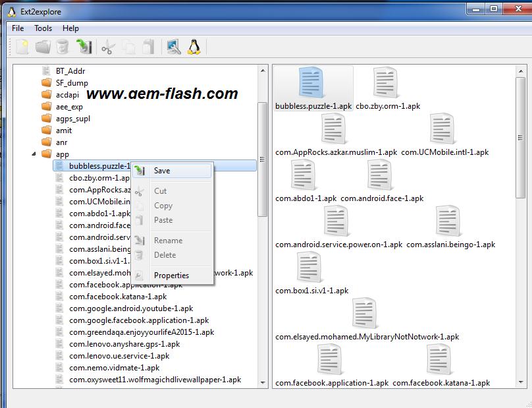This screenshot has height=408, width=532.
Task: Maximize the Ext2explore window
Action: click(494, 9)
